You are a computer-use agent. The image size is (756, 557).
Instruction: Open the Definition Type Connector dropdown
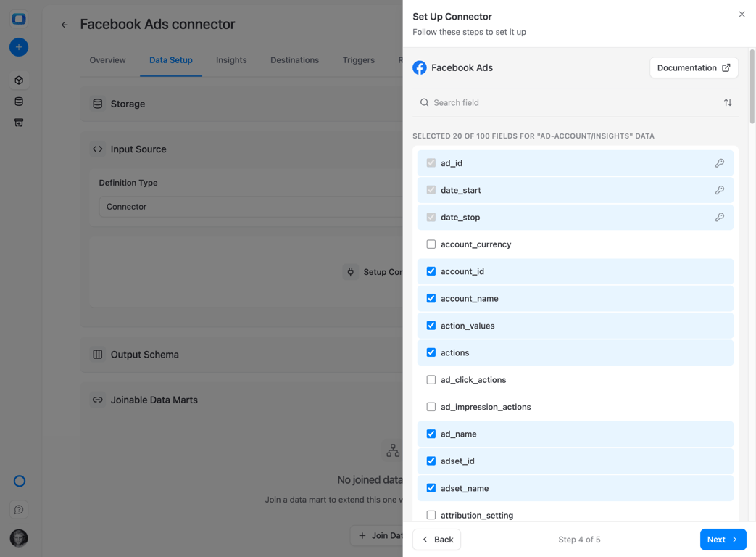pos(251,207)
